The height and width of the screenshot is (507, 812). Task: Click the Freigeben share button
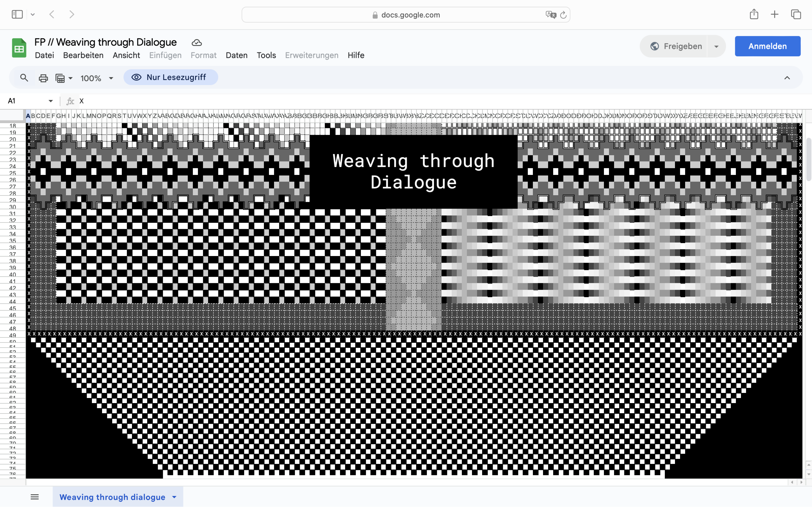click(676, 46)
